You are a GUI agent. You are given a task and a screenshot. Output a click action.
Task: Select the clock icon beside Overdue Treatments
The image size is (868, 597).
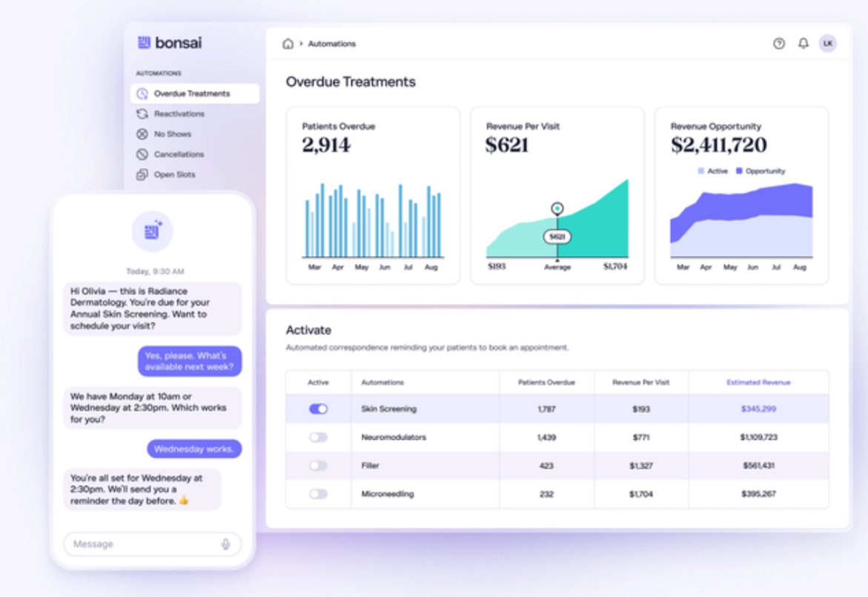(x=142, y=93)
